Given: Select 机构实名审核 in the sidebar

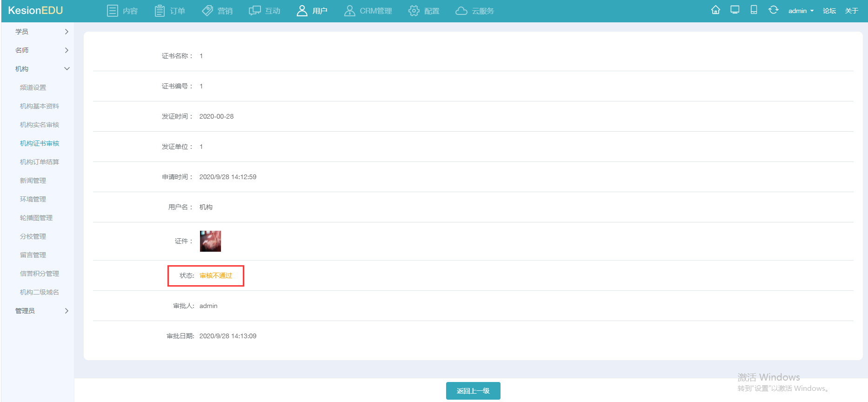Looking at the screenshot, I should click(x=40, y=125).
